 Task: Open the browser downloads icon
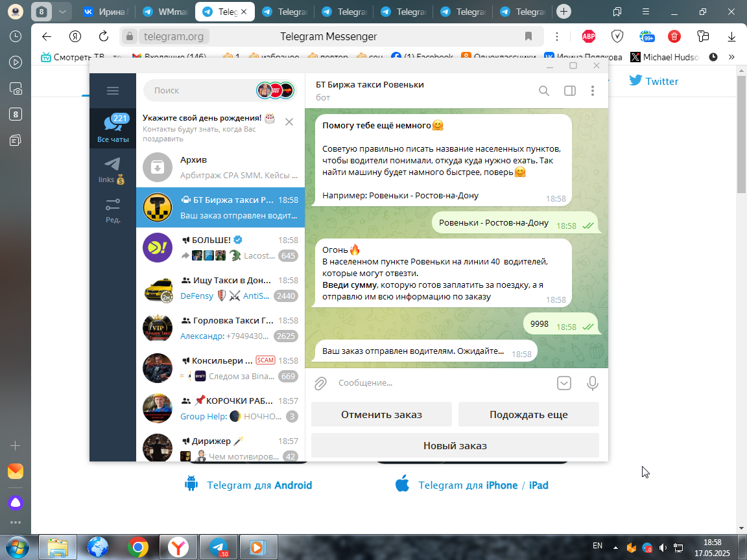731,36
